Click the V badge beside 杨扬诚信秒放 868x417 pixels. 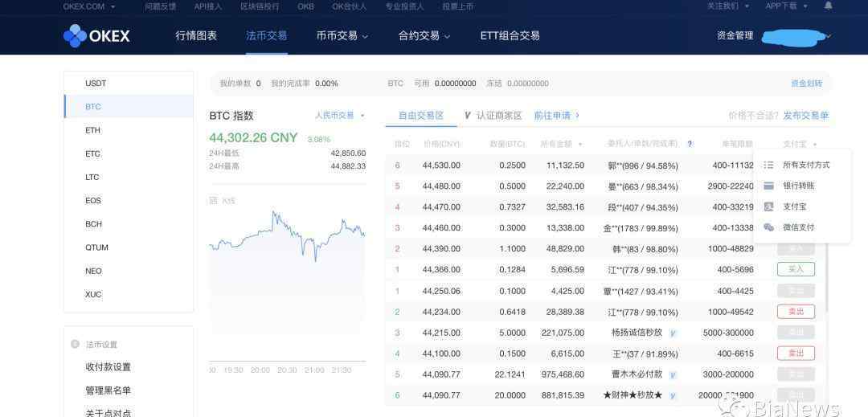tap(673, 333)
